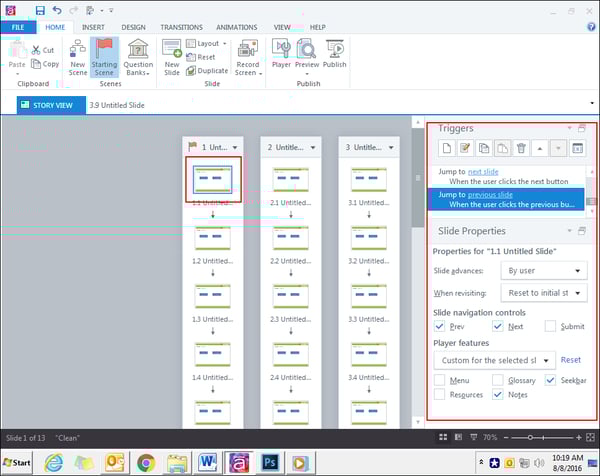Screen dimensions: 600x476
Task: Enable the Resources player feature
Action: click(439, 394)
